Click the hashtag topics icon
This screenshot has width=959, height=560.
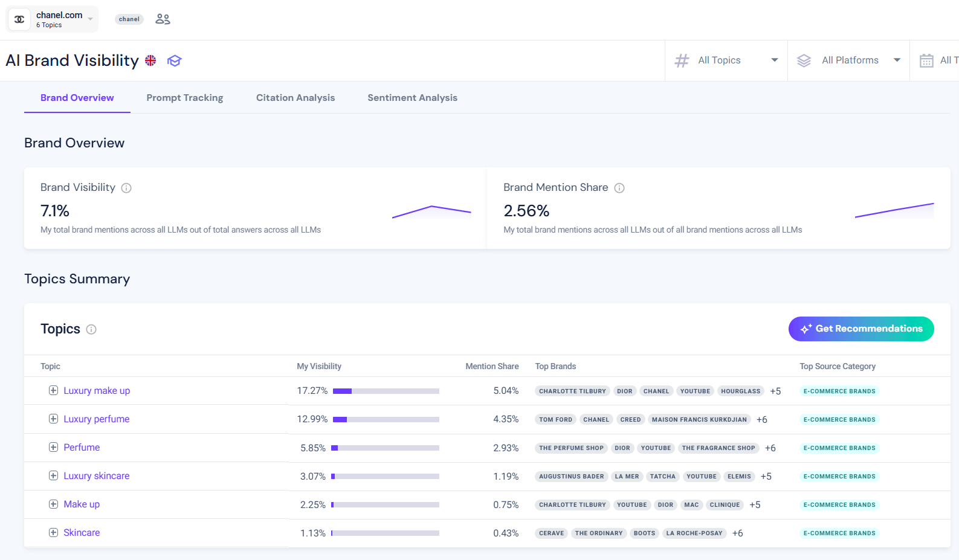(x=682, y=60)
